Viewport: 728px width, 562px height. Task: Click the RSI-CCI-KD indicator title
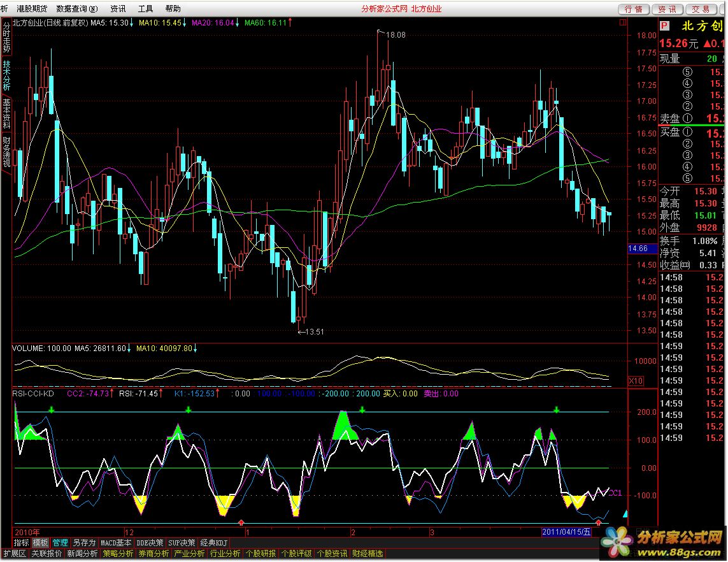pyautogui.click(x=33, y=393)
